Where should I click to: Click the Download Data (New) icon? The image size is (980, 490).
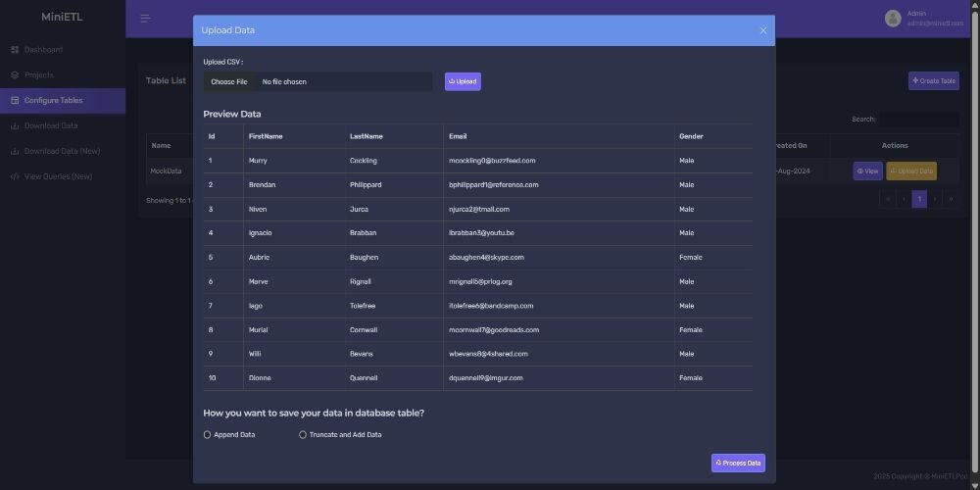click(x=15, y=152)
